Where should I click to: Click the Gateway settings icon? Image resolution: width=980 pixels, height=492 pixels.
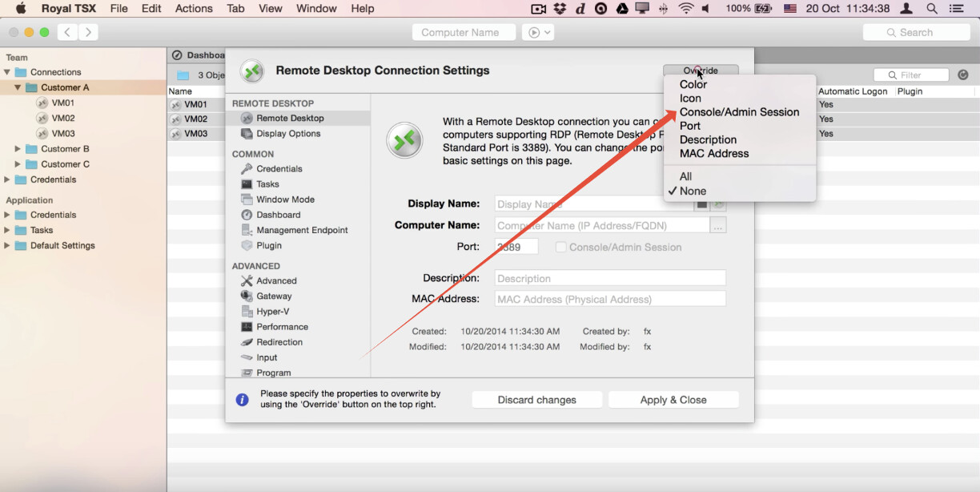coord(247,296)
